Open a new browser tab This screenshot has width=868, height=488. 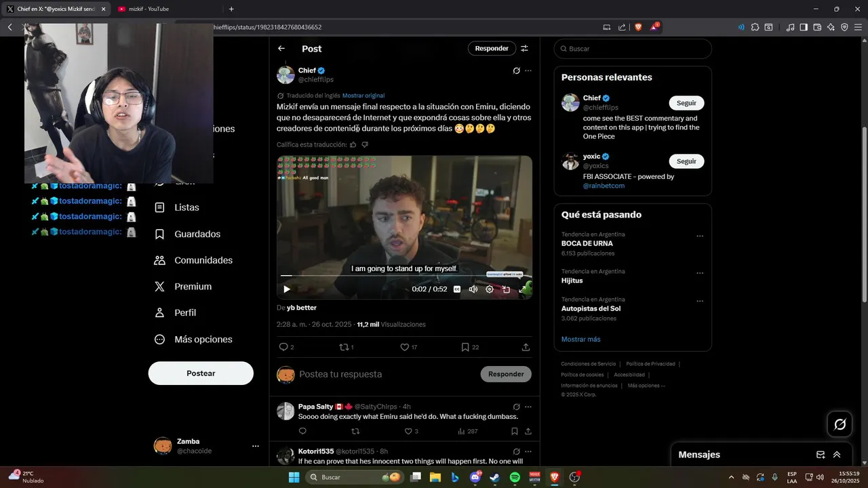coord(231,9)
